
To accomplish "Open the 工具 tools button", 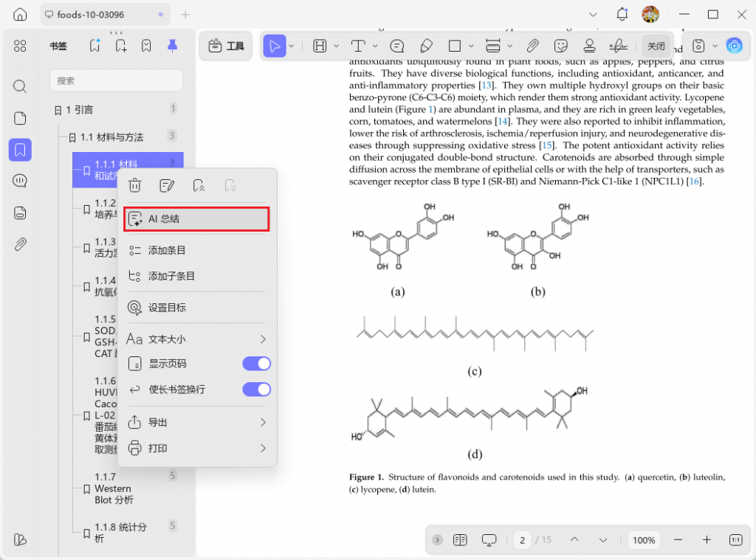I will click(226, 46).
